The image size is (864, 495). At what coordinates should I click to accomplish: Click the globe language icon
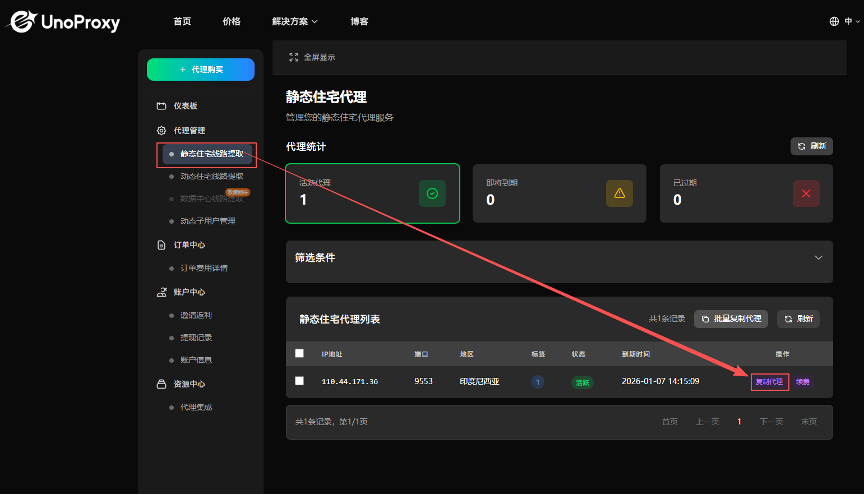pos(835,21)
